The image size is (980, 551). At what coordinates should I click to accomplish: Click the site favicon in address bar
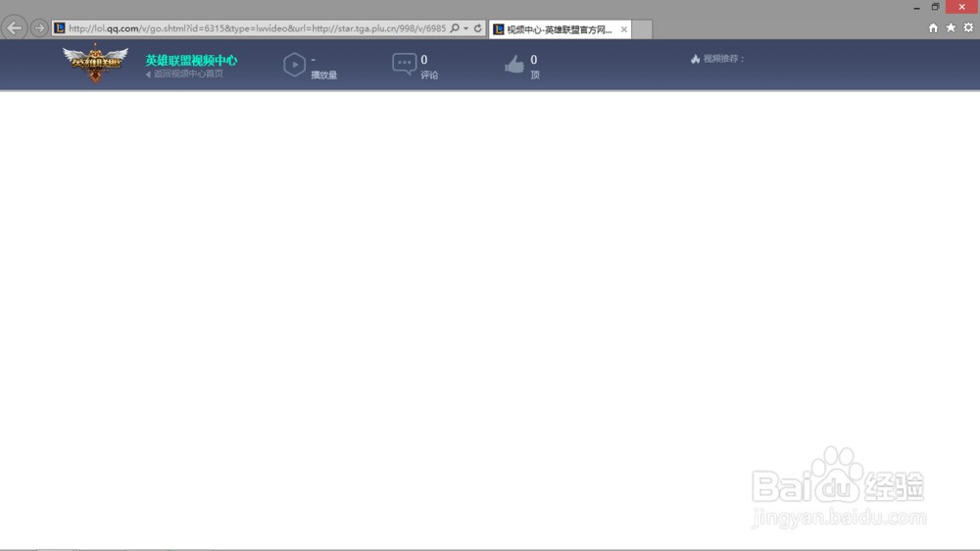[x=60, y=28]
